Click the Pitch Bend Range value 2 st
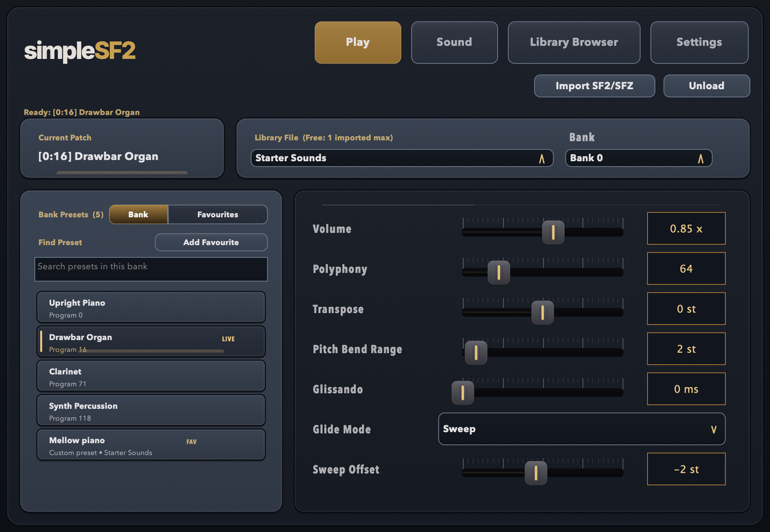Screen dimensions: 770x532 686,349
